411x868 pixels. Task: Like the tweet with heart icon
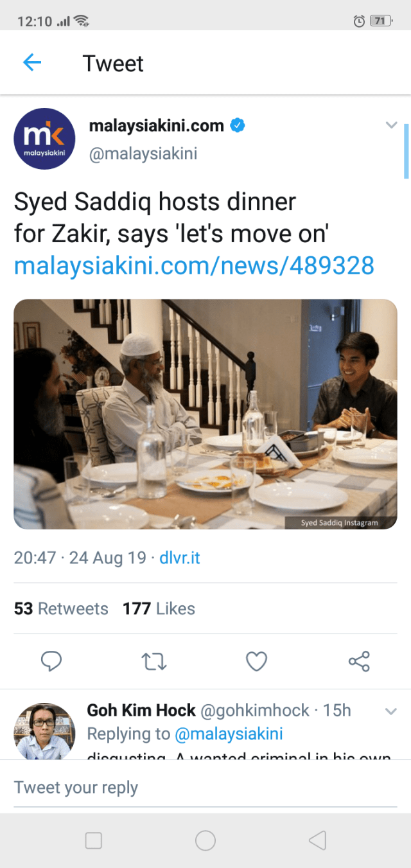256,661
